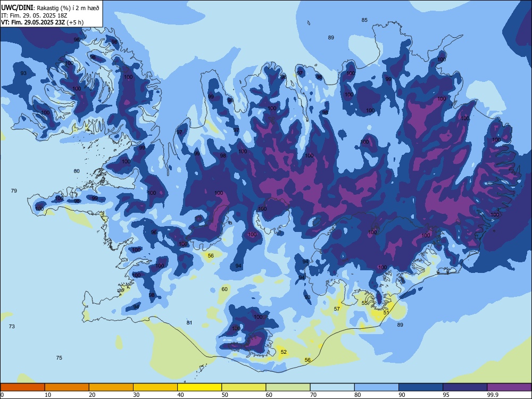Click the humidity value 75 on the map
The width and height of the screenshot is (532, 399).
[x=59, y=358]
